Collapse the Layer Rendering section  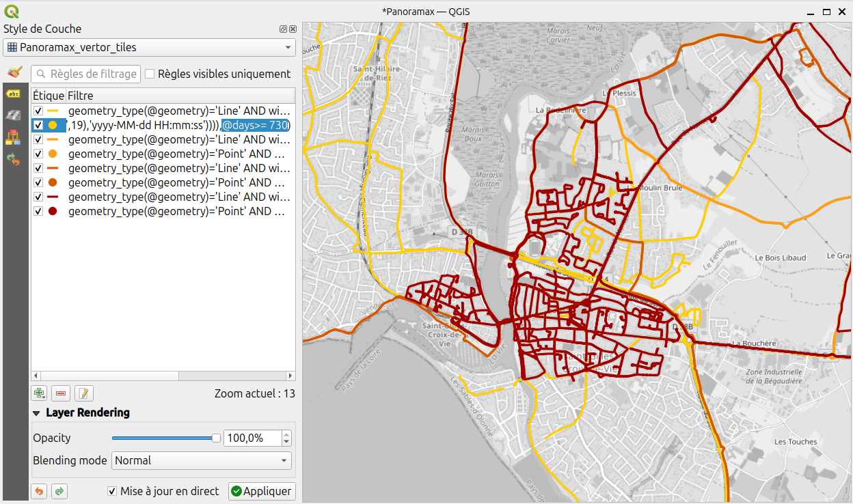[36, 413]
